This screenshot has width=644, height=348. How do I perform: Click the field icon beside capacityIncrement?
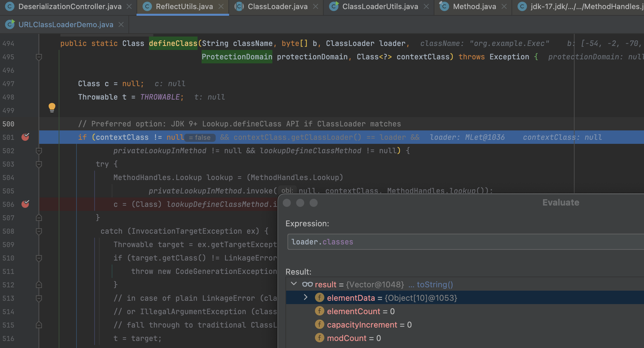(320, 324)
